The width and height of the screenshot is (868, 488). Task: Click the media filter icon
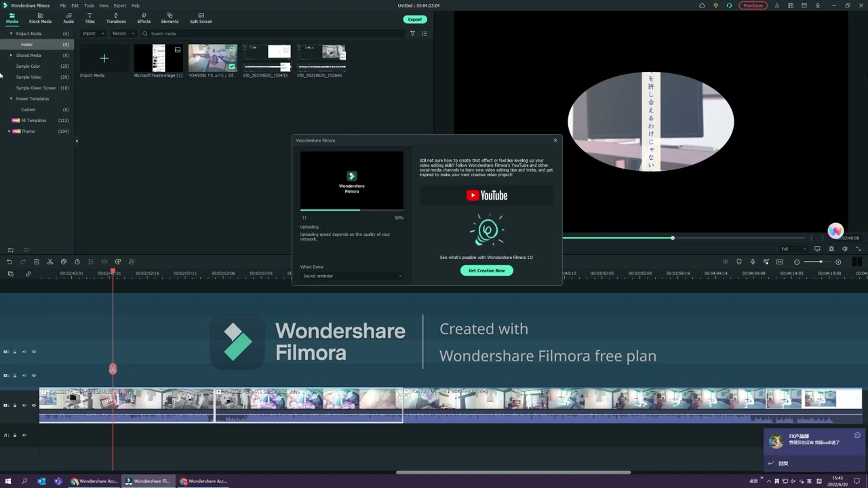pos(412,33)
